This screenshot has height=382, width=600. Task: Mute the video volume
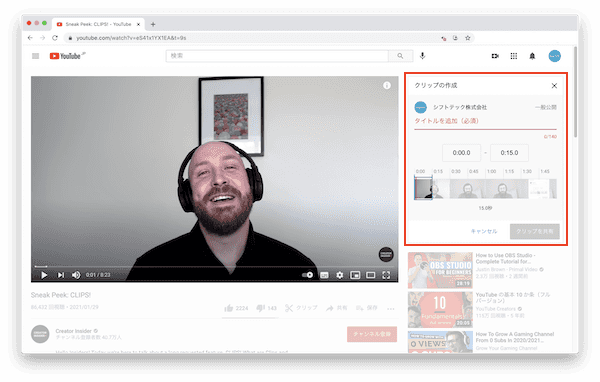[x=76, y=275]
